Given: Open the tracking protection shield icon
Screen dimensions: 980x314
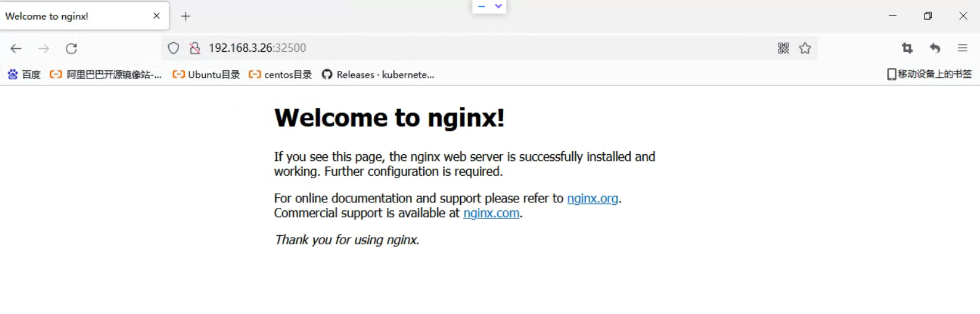Looking at the screenshot, I should point(174,48).
